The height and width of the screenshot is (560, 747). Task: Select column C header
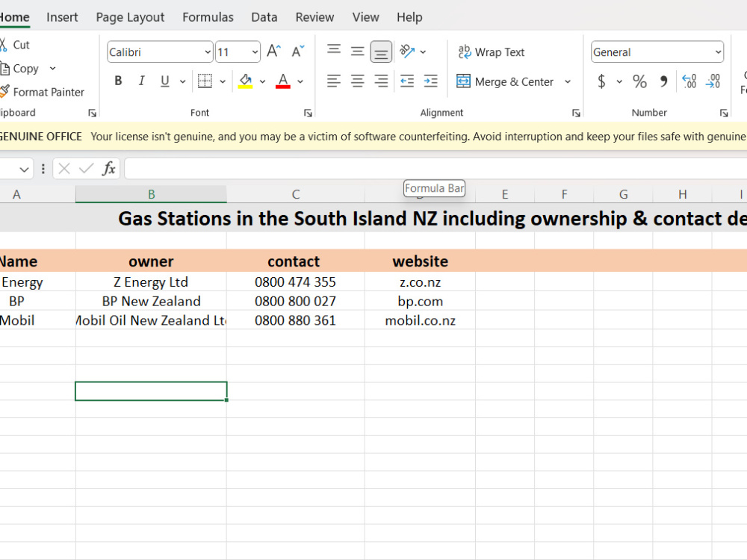point(295,194)
